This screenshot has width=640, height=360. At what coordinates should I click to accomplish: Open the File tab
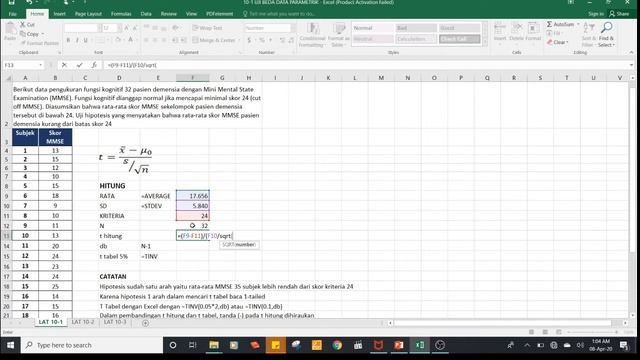[x=13, y=14]
